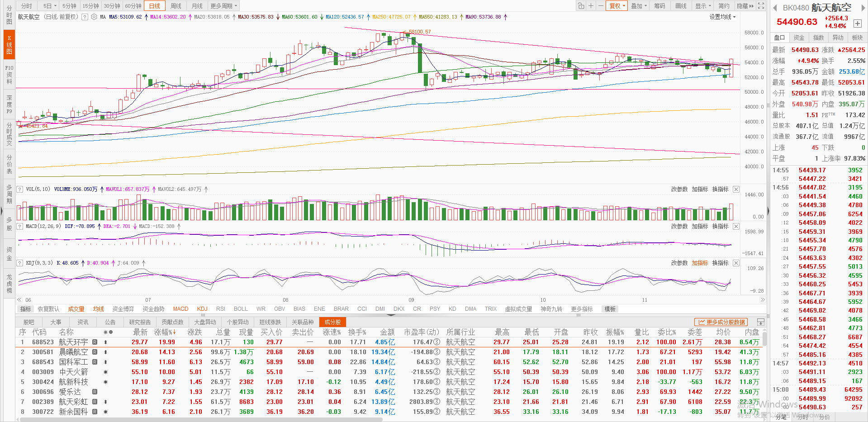The image size is (868, 422).
Task: Open the 复权 dropdown
Action: pos(617,6)
